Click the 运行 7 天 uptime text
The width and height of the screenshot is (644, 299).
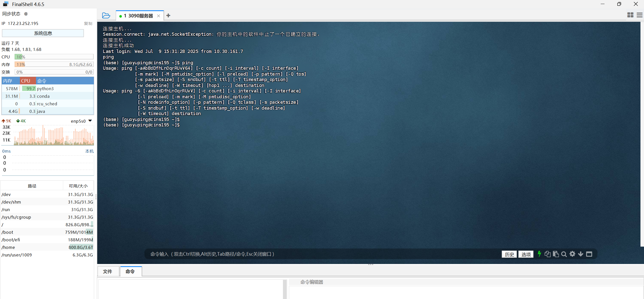(10, 43)
